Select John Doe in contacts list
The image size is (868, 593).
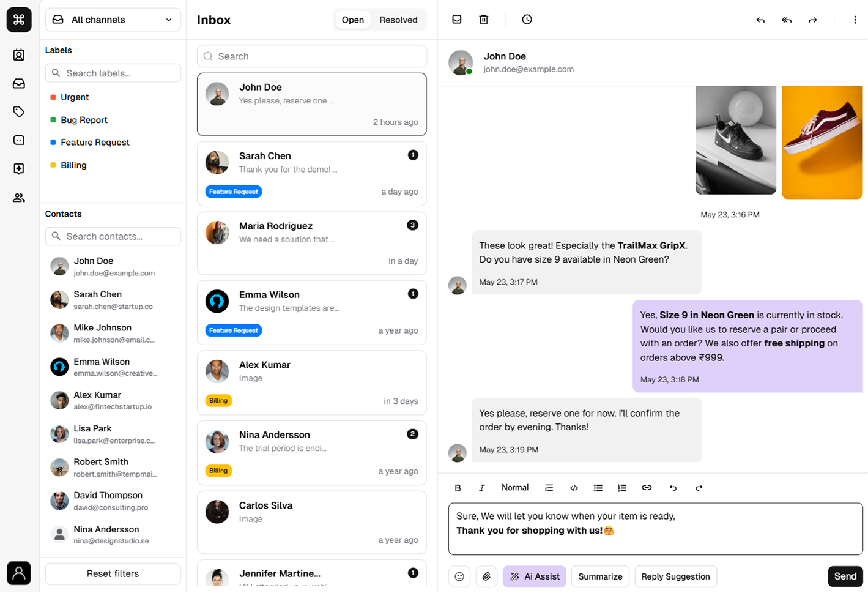tap(113, 267)
